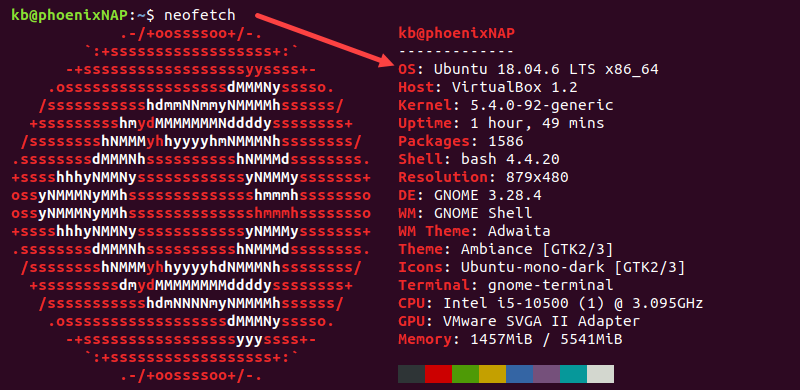The width and height of the screenshot is (800, 390).
Task: Click the blue color swatch
Action: tap(519, 374)
